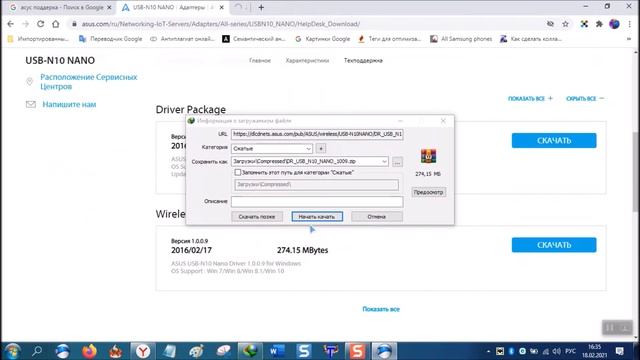Image resolution: width=640 pixels, height=360 pixels.
Task: Open the Windows Start button
Action: pyautogui.click(x=12, y=351)
